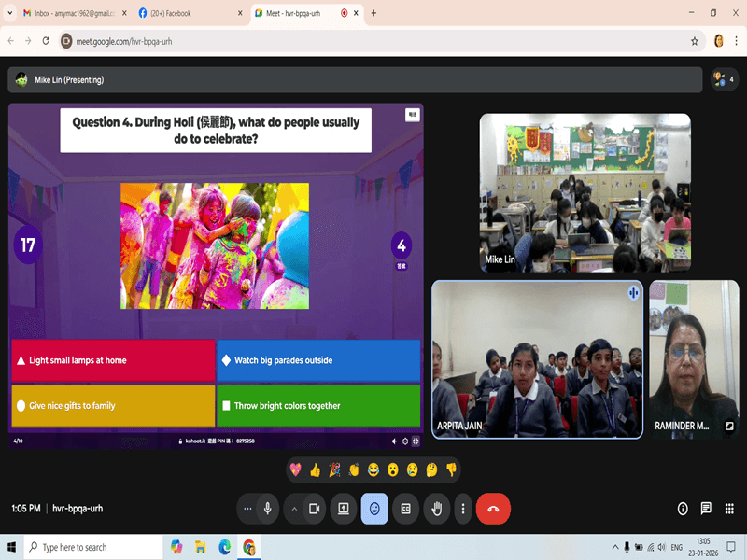Open the activities grid icon

click(x=729, y=509)
